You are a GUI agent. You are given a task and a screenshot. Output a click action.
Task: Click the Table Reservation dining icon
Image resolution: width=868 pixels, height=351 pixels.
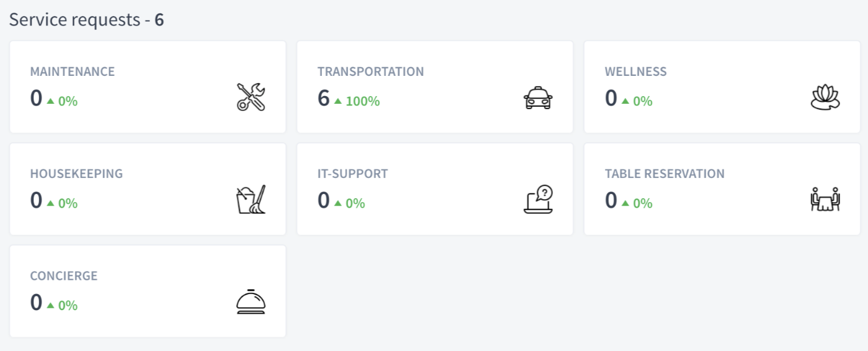tap(825, 200)
